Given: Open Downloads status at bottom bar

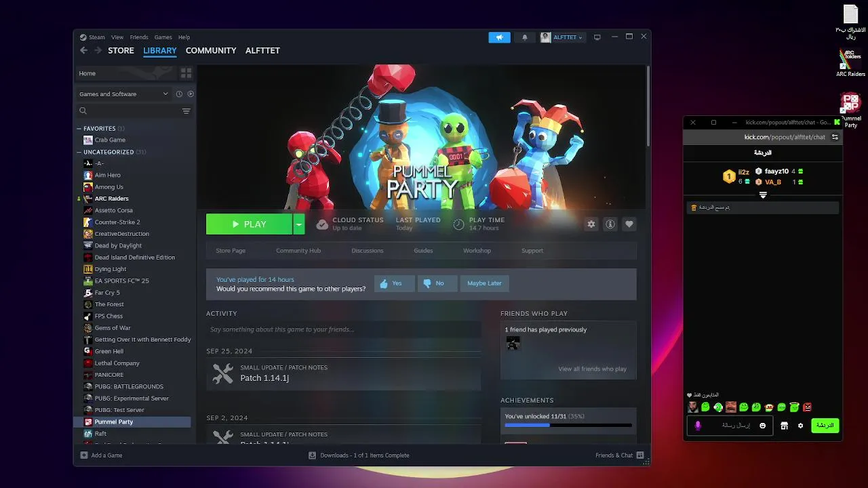Looking at the screenshot, I should click(359, 455).
